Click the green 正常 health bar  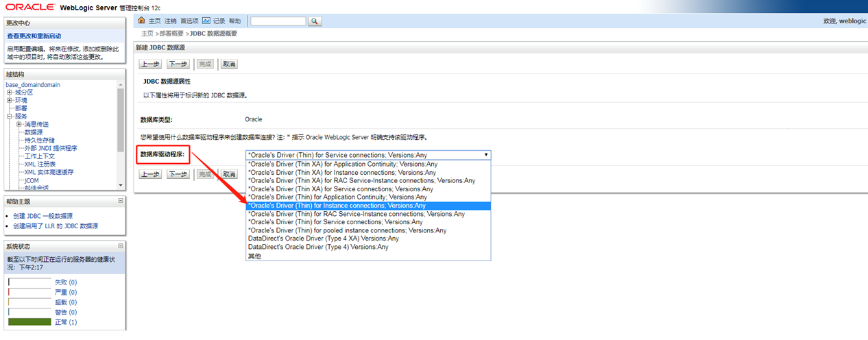click(29, 322)
